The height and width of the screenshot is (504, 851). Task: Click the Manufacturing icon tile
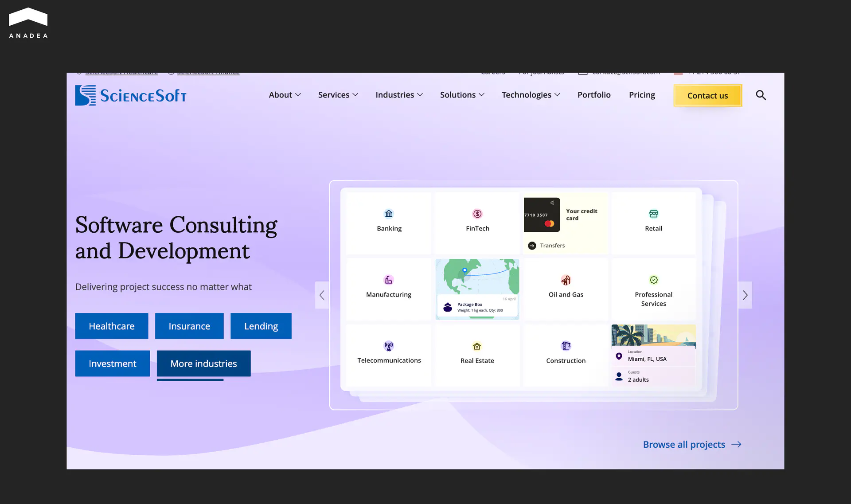click(x=389, y=280)
